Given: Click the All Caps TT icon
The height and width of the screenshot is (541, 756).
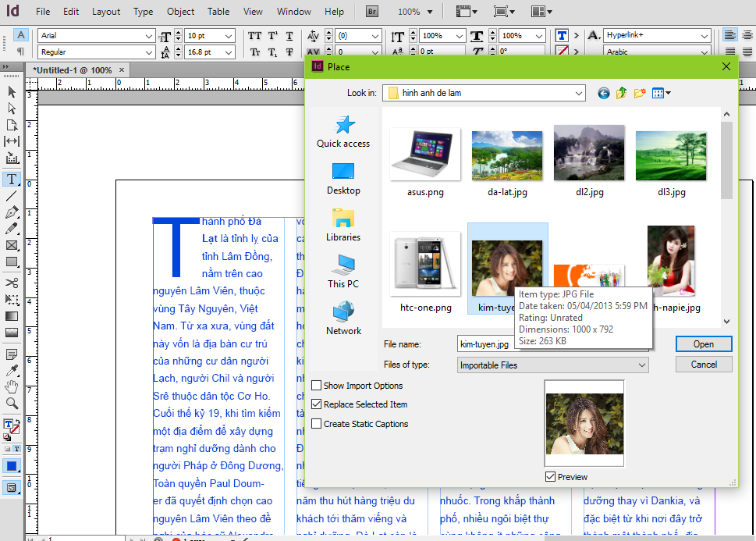Looking at the screenshot, I should (254, 36).
